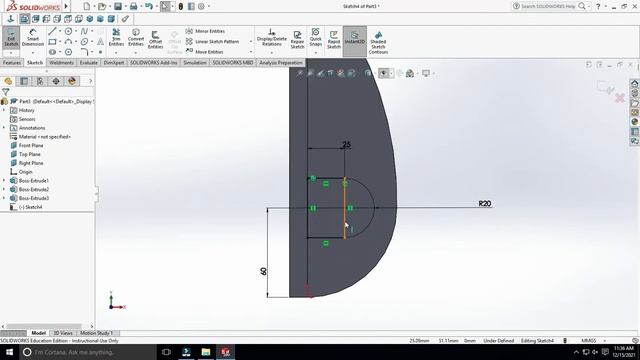Open the Smart Dimension dropdown arrow
This screenshot has height=360, width=640.
pos(33,53)
